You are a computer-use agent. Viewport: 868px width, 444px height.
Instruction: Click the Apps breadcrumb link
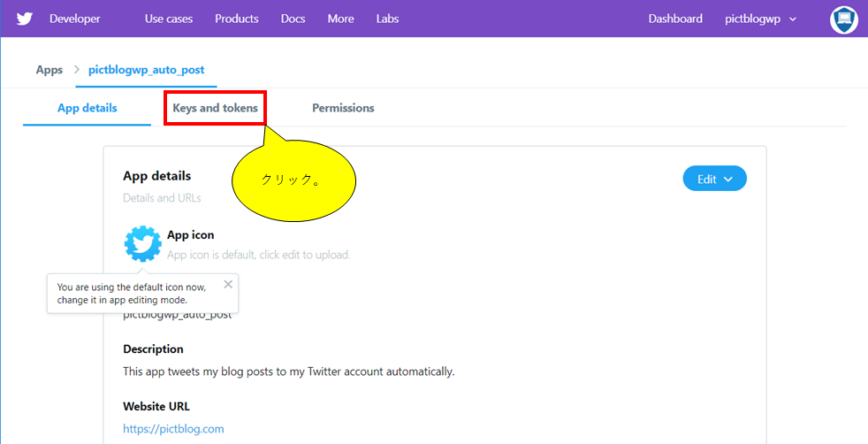(49, 70)
